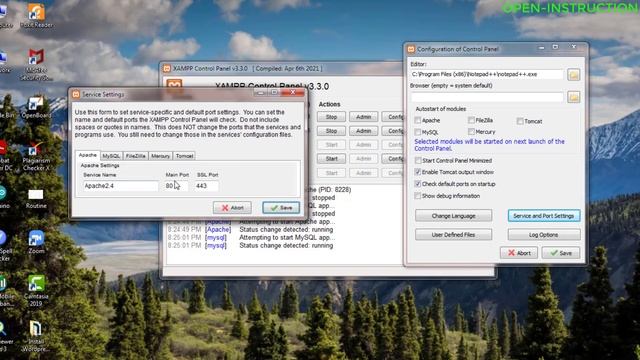Select the Apache tab in Service Settings
This screenshot has height=360, width=640.
(x=88, y=156)
